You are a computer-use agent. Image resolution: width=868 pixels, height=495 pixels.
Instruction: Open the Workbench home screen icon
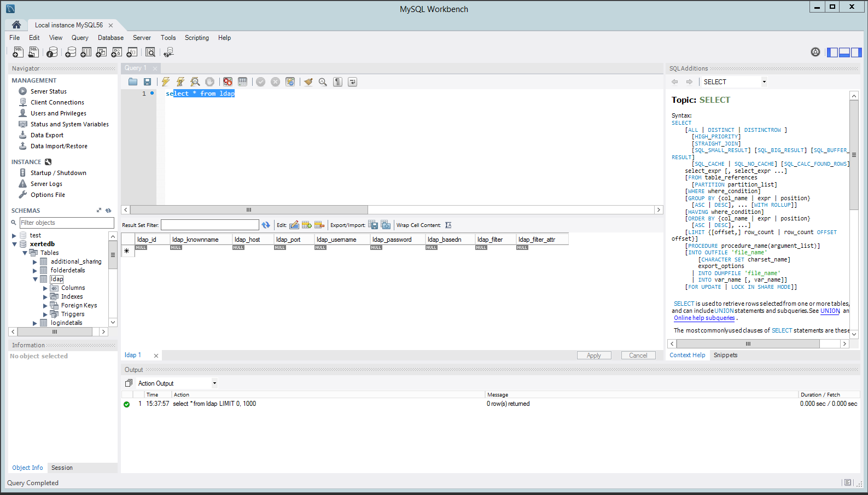(x=16, y=25)
